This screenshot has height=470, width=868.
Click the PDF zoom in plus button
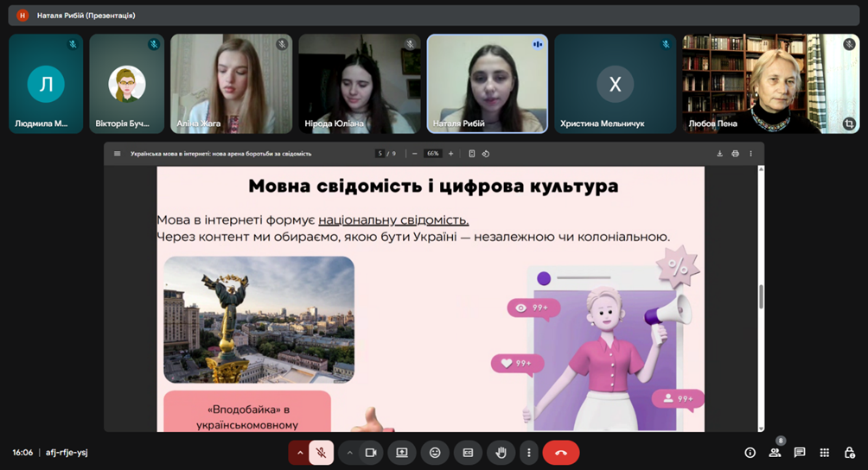(x=450, y=154)
